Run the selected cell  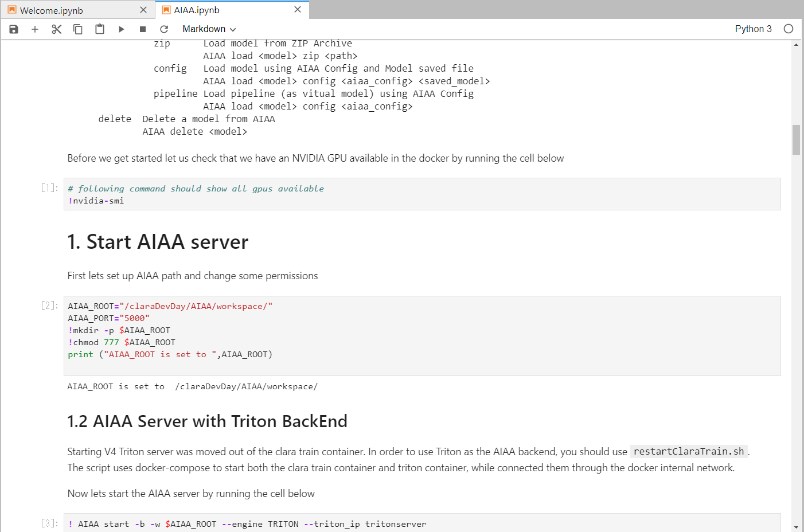coord(121,29)
